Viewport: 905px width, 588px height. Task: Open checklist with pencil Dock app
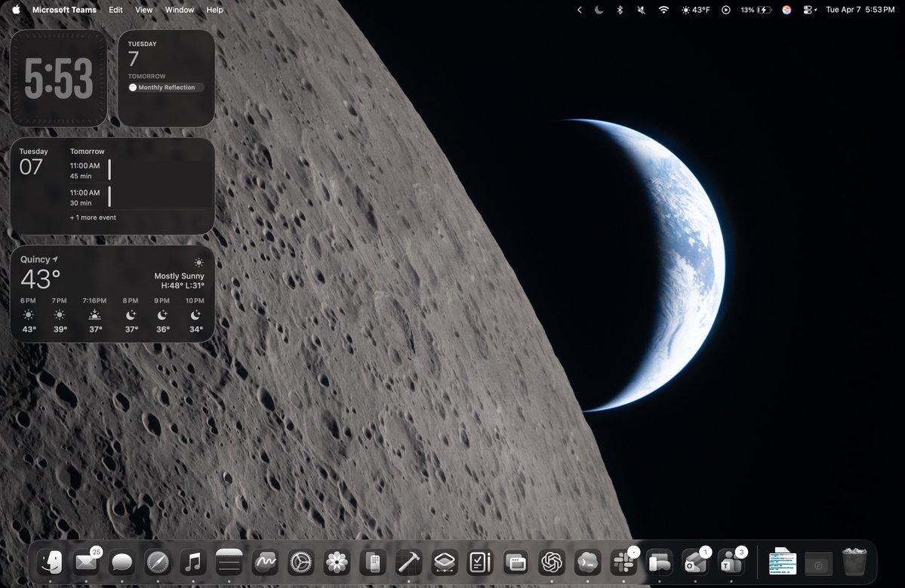coord(480,562)
